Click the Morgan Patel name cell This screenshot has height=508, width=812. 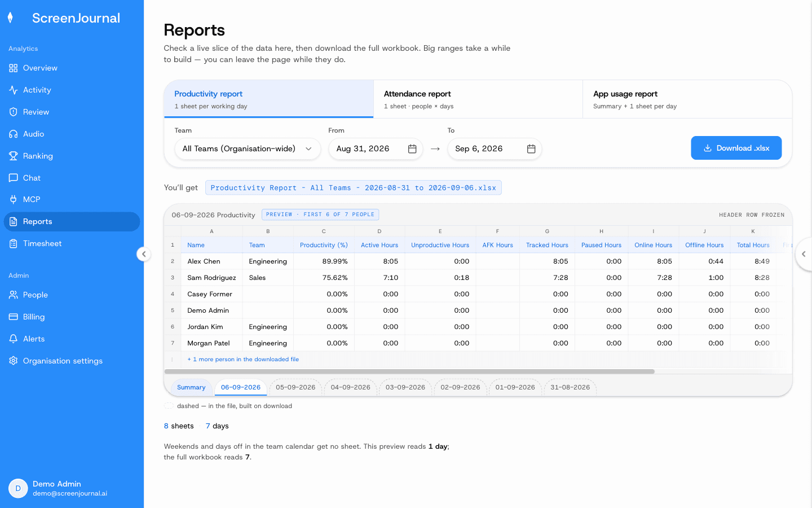click(212, 344)
